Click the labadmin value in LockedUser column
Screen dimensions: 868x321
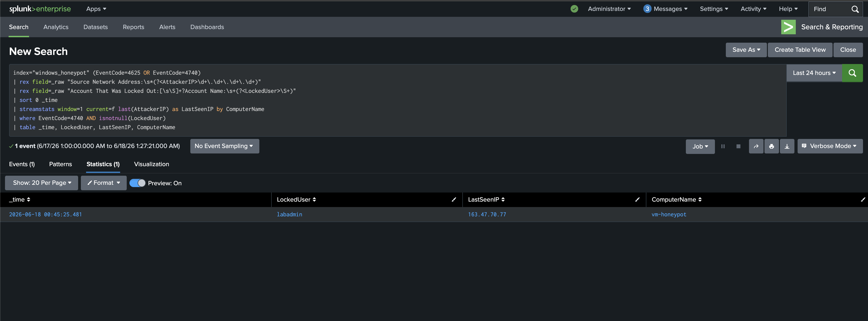click(x=289, y=215)
